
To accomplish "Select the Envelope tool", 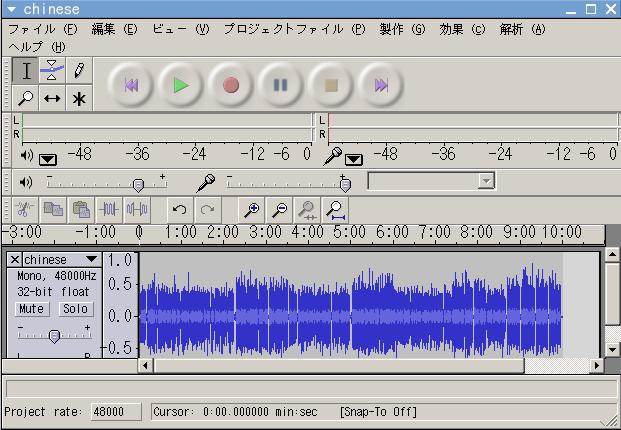I will click(52, 71).
